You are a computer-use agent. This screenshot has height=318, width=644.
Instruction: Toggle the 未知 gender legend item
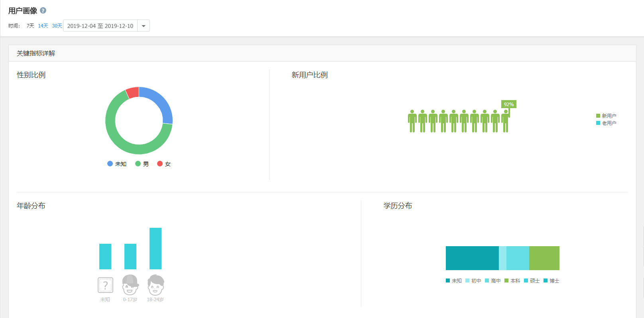click(117, 164)
